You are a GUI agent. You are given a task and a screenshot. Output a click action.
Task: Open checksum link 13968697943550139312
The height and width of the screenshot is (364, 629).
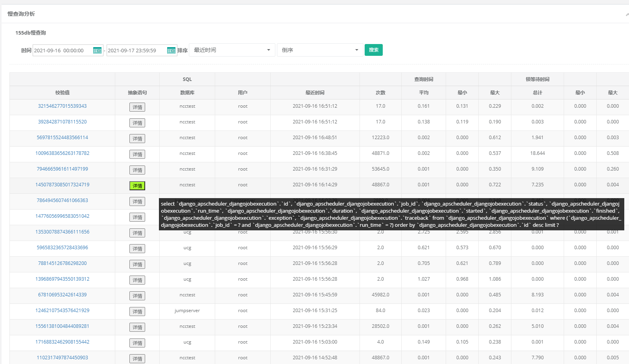(62, 279)
